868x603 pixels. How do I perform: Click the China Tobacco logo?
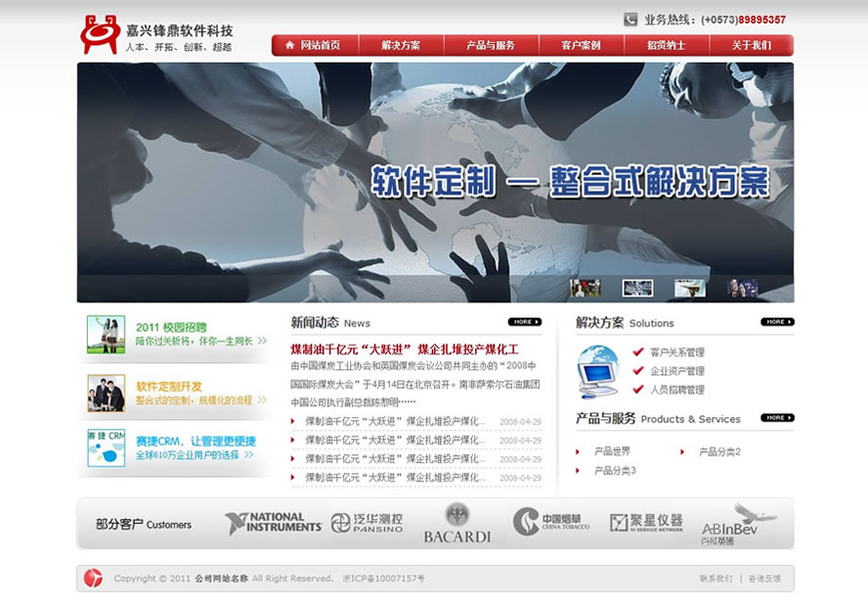coord(552,522)
